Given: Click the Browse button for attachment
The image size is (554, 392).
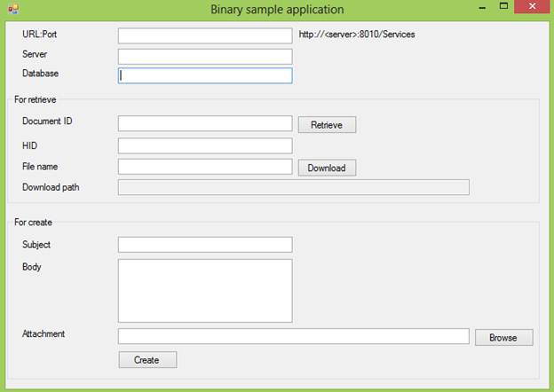Looking at the screenshot, I should [503, 338].
